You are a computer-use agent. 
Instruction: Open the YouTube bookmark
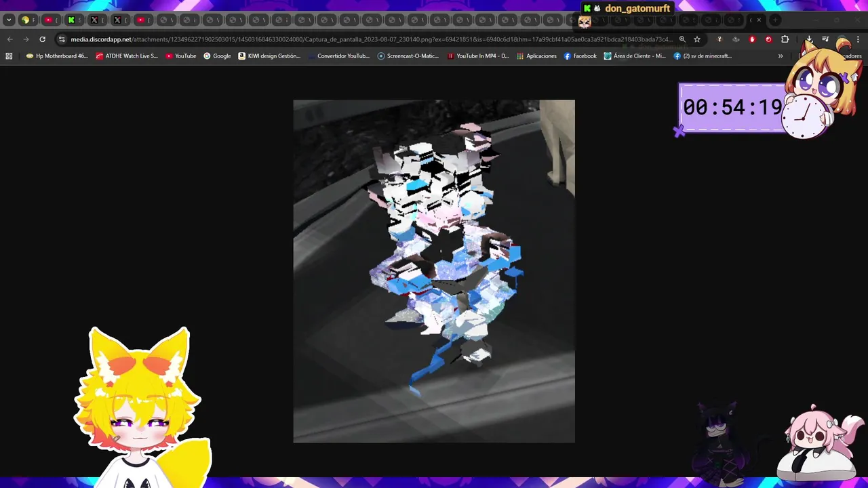181,56
